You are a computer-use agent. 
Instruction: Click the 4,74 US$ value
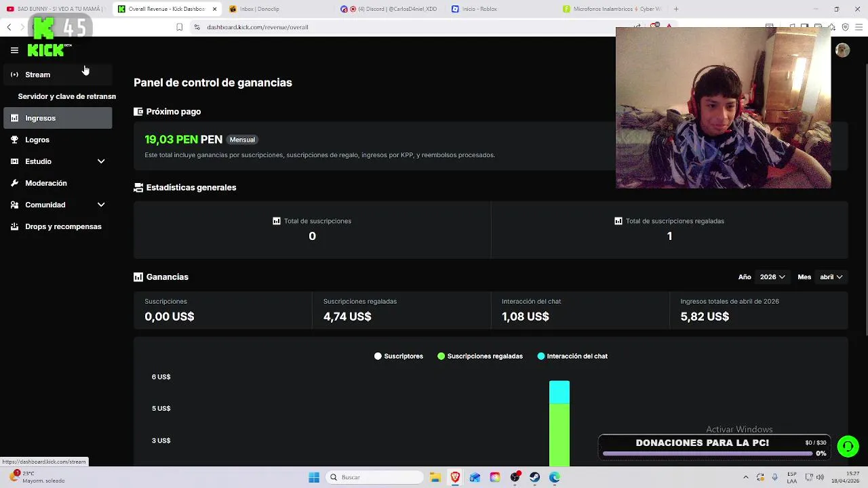pyautogui.click(x=347, y=317)
